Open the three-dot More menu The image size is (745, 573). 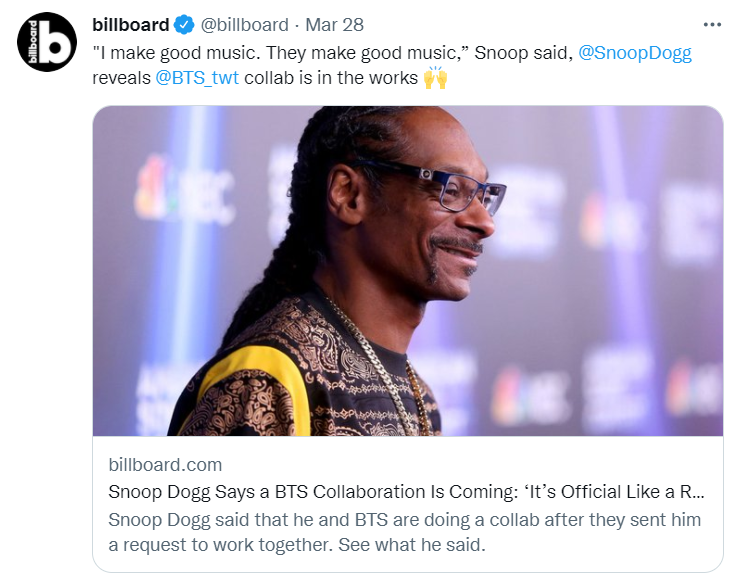pyautogui.click(x=712, y=25)
